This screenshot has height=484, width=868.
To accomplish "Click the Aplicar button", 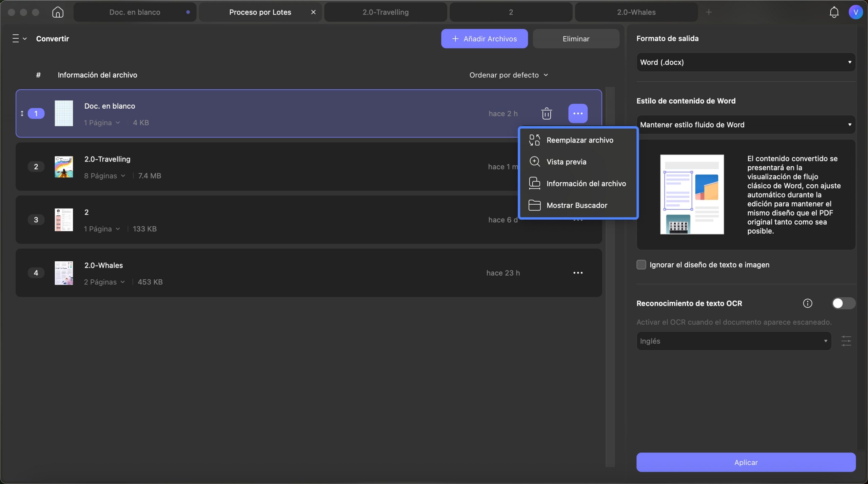I will pos(746,462).
